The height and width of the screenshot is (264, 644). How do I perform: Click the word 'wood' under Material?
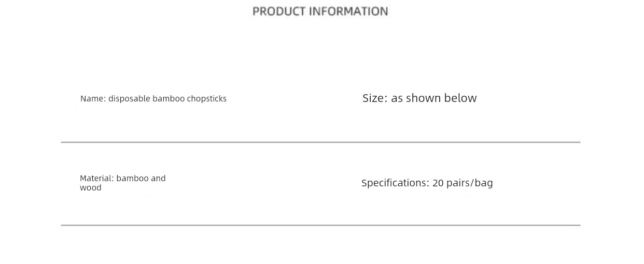[91, 188]
